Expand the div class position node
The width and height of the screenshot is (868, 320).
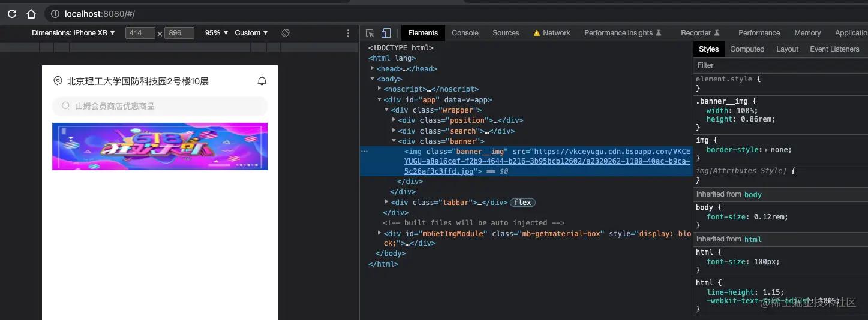click(x=394, y=120)
